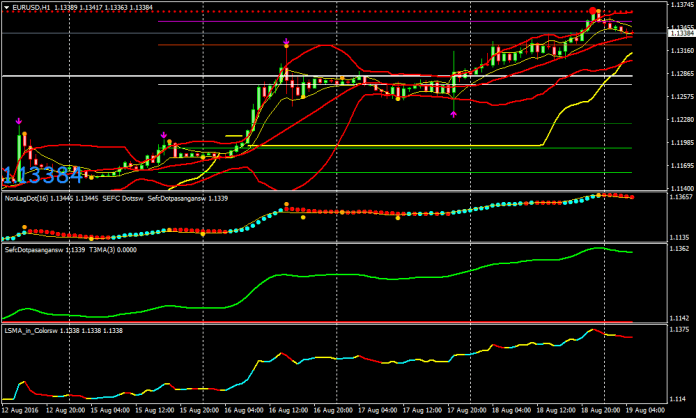Click the magenta arrow near 15 Aug 12:00
Image resolution: width=696 pixels, height=418 pixels.
click(x=163, y=134)
